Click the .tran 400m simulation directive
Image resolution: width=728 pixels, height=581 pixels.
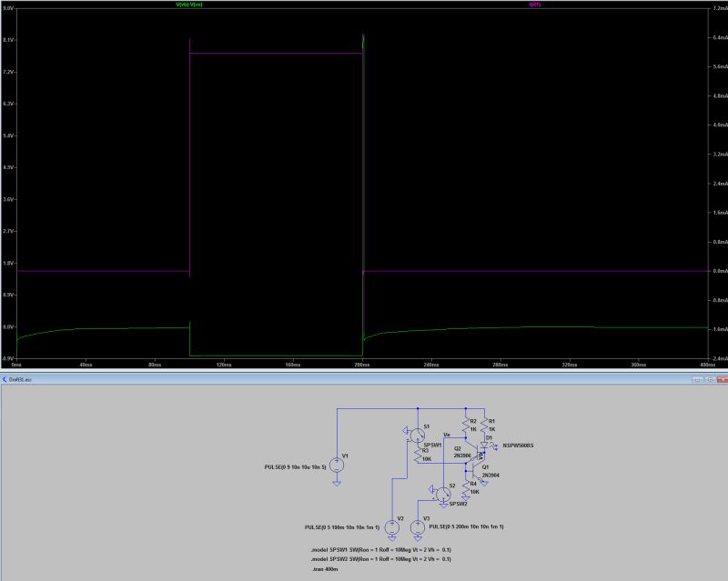tap(326, 569)
